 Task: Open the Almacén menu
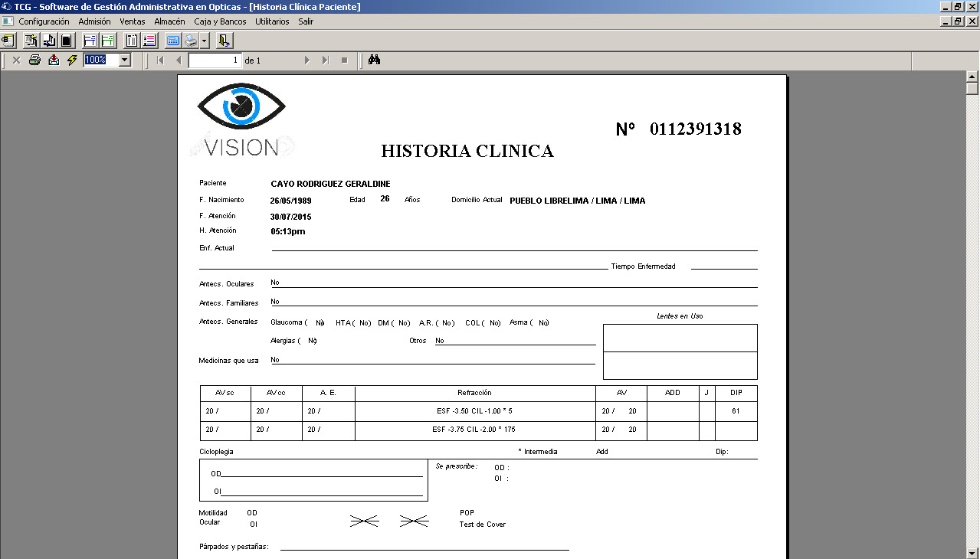click(169, 21)
